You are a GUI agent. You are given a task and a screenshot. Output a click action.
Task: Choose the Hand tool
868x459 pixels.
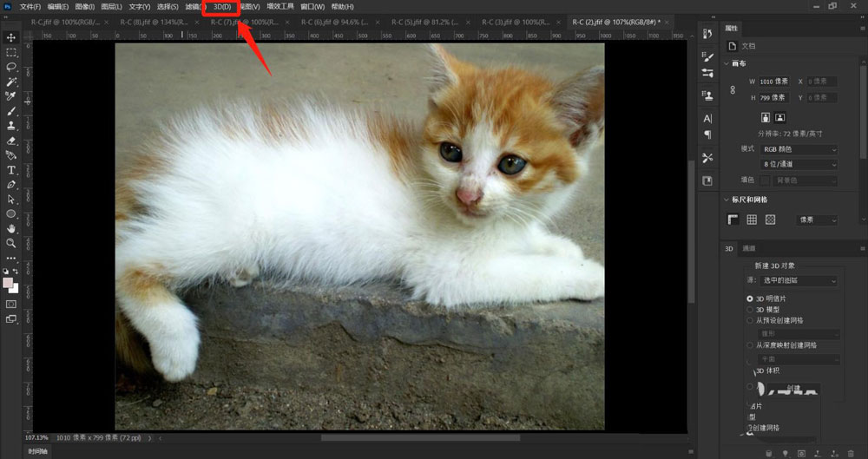[11, 228]
